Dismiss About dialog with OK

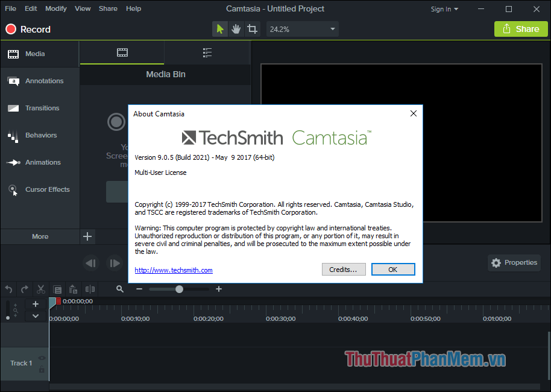(x=393, y=269)
